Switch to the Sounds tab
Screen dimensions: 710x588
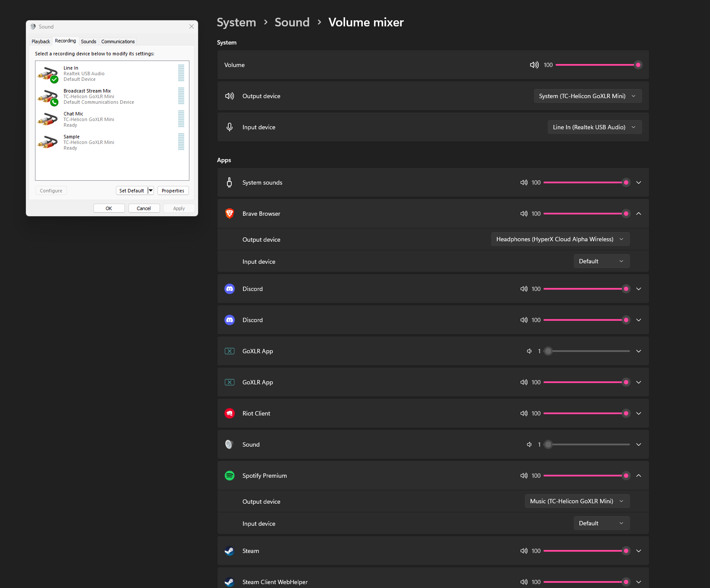point(89,42)
